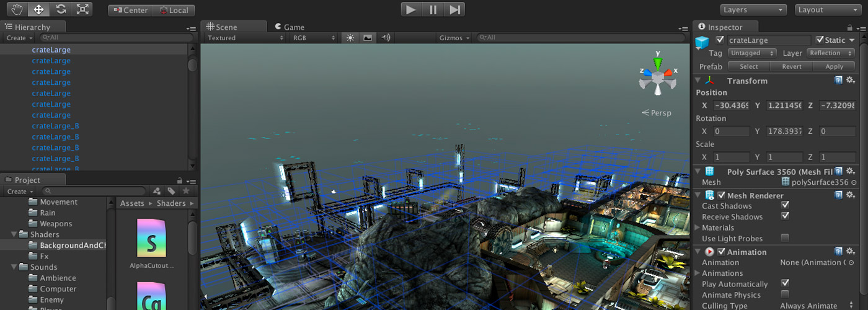This screenshot has height=310, width=868.
Task: Lock the Inspector panel
Action: 849,28
